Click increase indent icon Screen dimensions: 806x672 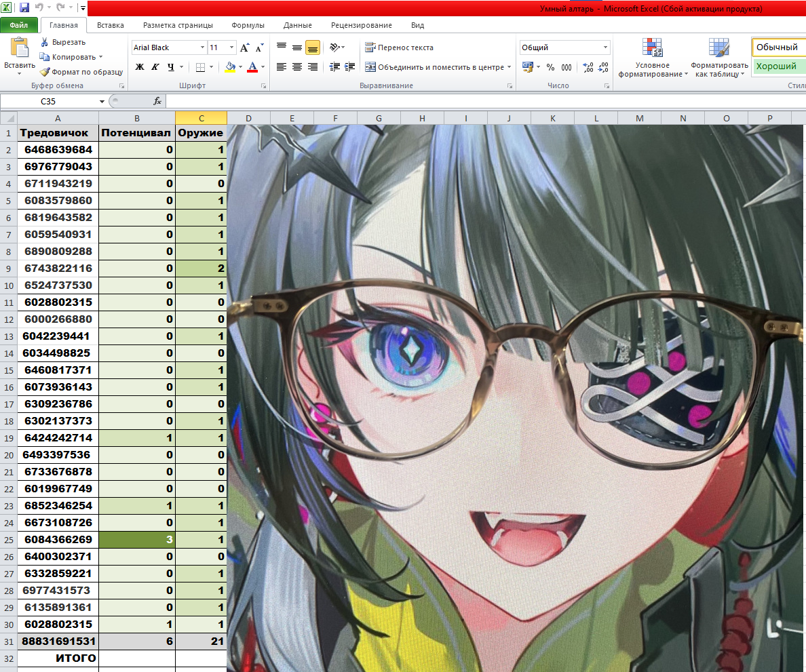350,67
